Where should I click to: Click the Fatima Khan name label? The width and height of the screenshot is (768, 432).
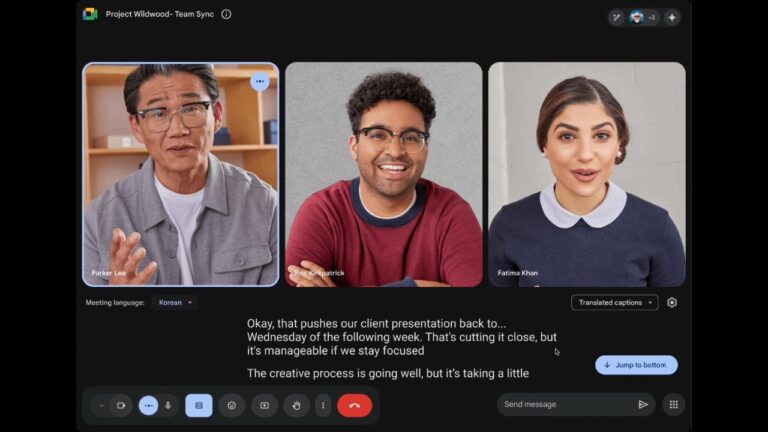[518, 273]
